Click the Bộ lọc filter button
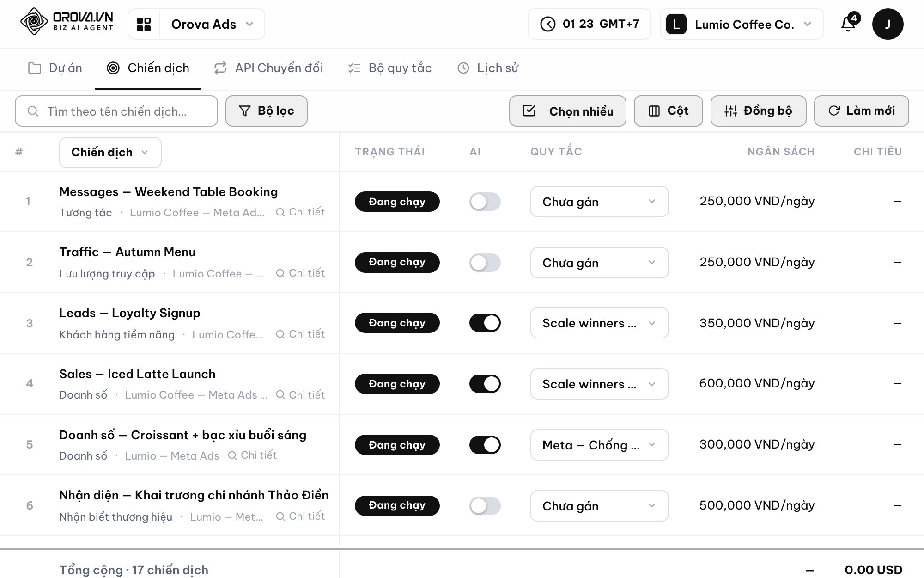Image resolution: width=924 pixels, height=578 pixels. coord(267,111)
